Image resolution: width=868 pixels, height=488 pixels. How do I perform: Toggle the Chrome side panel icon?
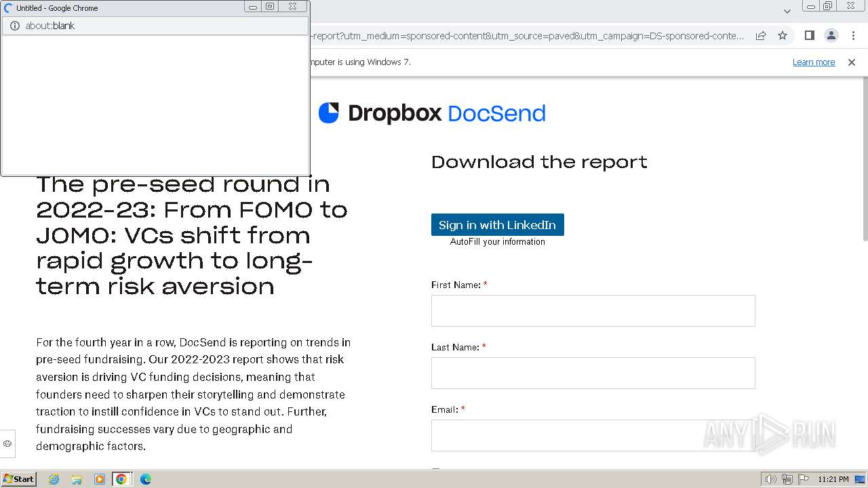809,35
